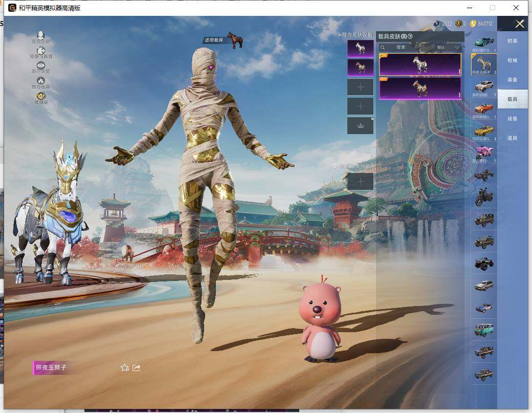532x413 pixels.
Task: Switch to the 时装 tab
Action: tap(513, 41)
